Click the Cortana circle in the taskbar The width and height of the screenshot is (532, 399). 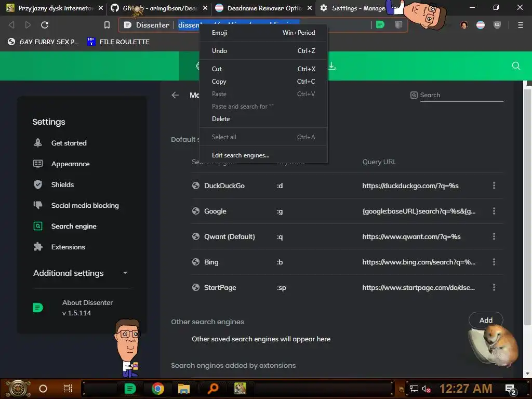pos(43,389)
